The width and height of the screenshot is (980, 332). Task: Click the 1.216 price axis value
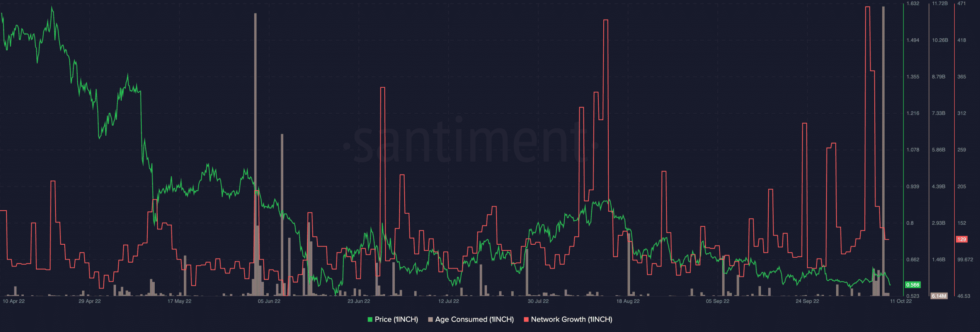coord(913,113)
